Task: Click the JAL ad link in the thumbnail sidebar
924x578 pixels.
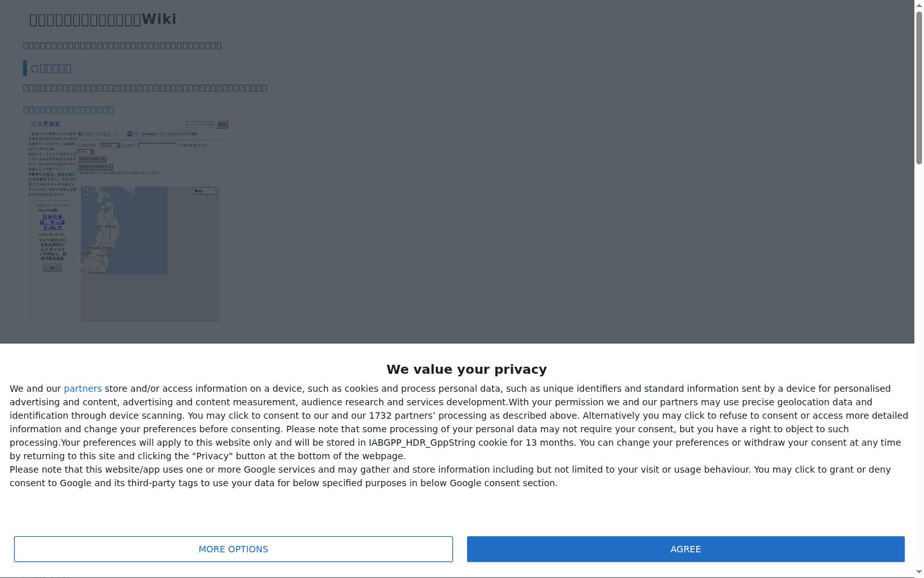Action: pyautogui.click(x=52, y=222)
